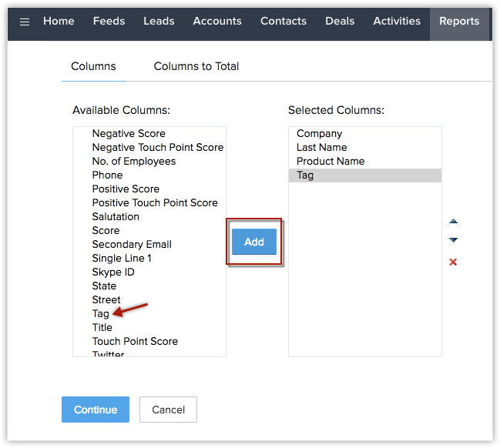Select Company in Selected Columns
500x448 pixels.
coord(319,133)
